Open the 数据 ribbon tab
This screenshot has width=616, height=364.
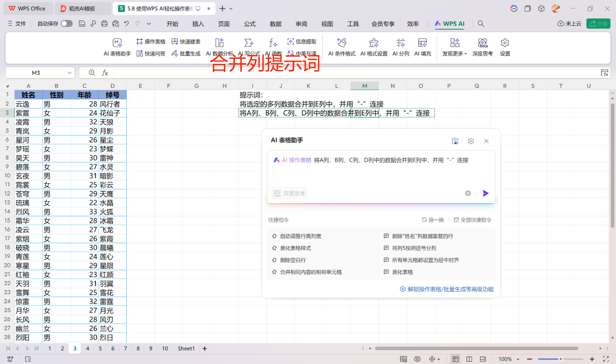click(275, 23)
